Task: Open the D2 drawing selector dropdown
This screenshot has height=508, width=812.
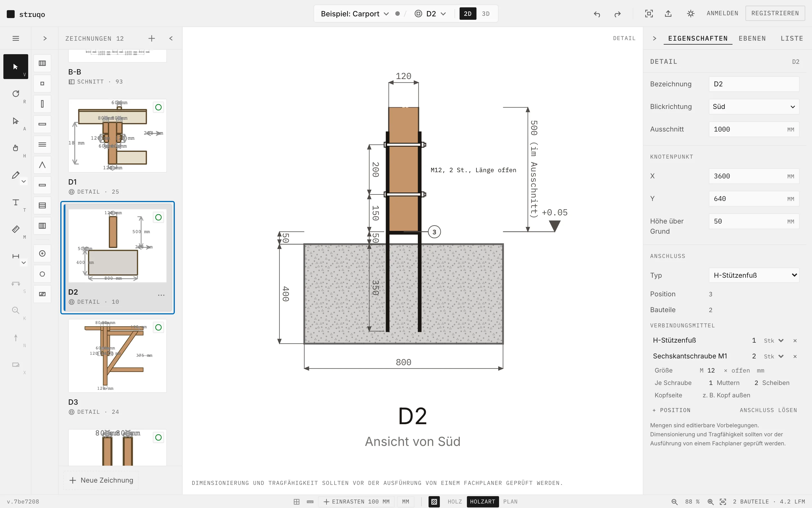Action: (431, 14)
